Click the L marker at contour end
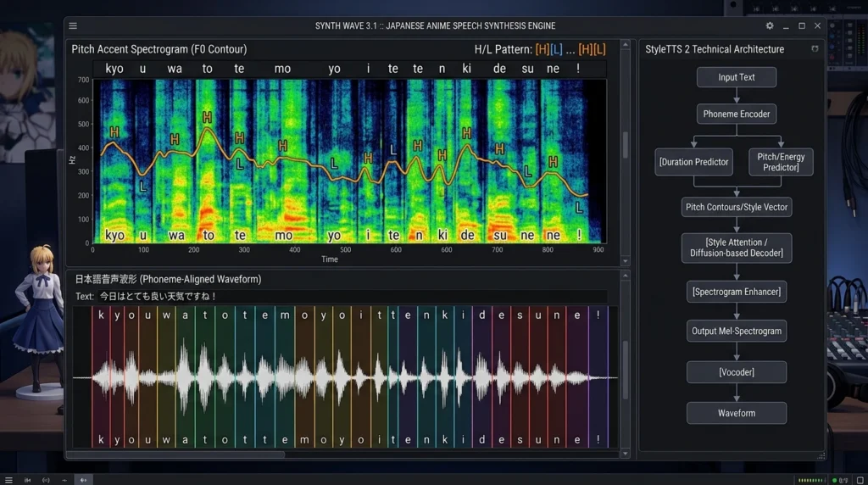This screenshot has width=868, height=485. pyautogui.click(x=578, y=208)
